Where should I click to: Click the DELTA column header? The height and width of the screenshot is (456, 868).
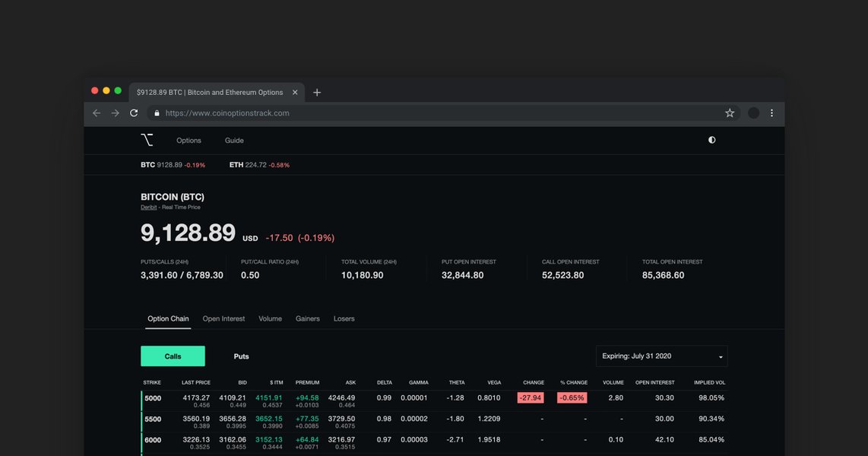click(384, 382)
